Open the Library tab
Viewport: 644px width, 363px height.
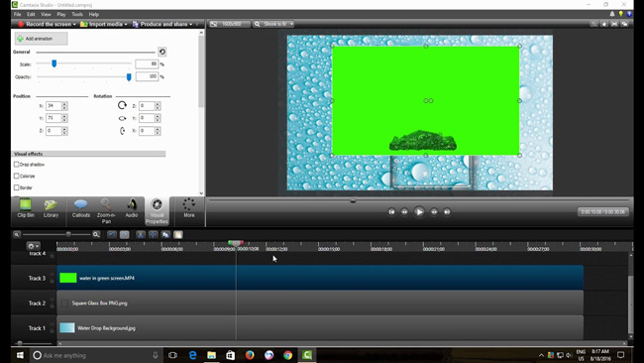pos(51,208)
